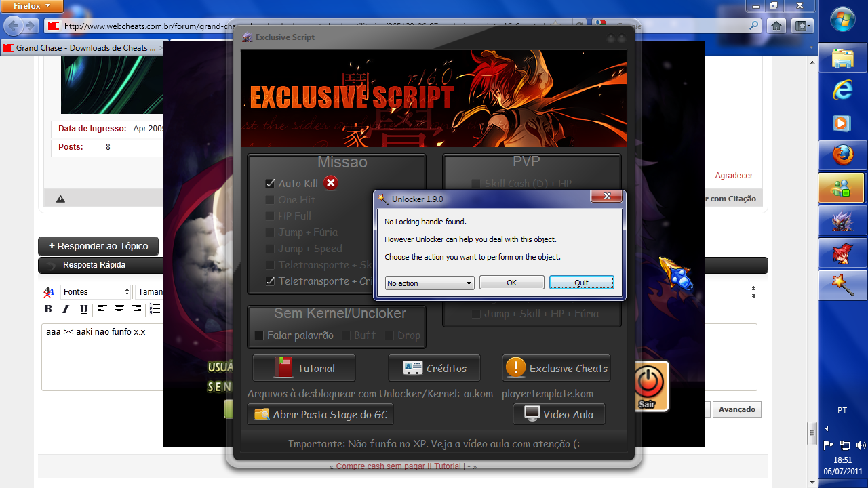Click the search magnifier in Firefox

[754, 26]
